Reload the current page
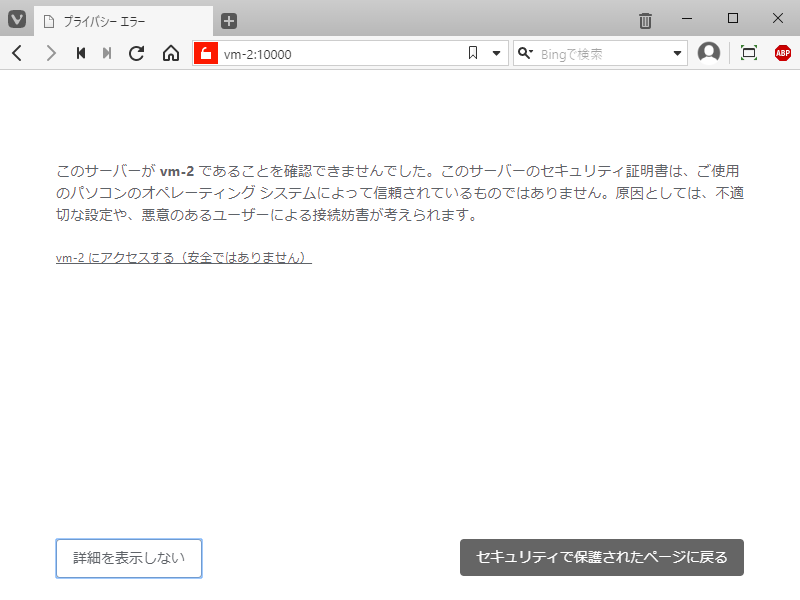800x600 pixels. coord(136,53)
